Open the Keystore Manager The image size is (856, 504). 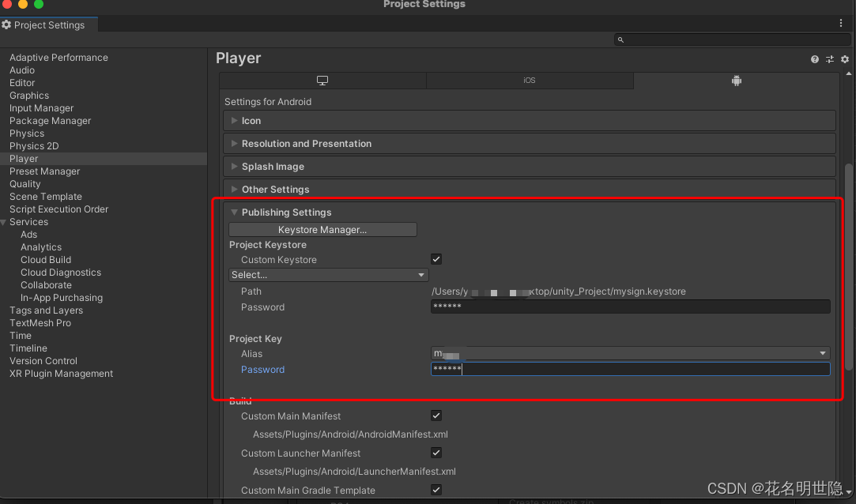point(322,229)
